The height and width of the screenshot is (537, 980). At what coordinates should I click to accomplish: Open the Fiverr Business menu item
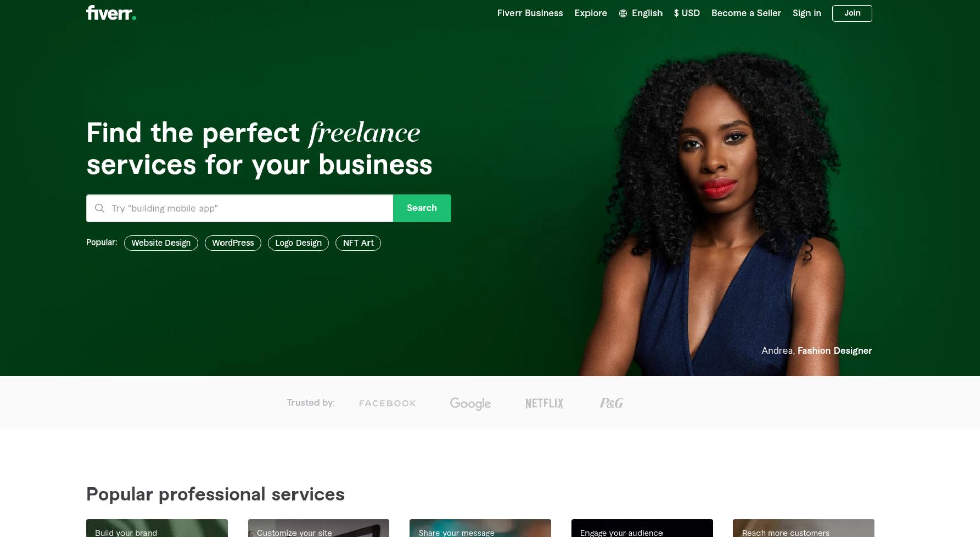click(x=530, y=13)
